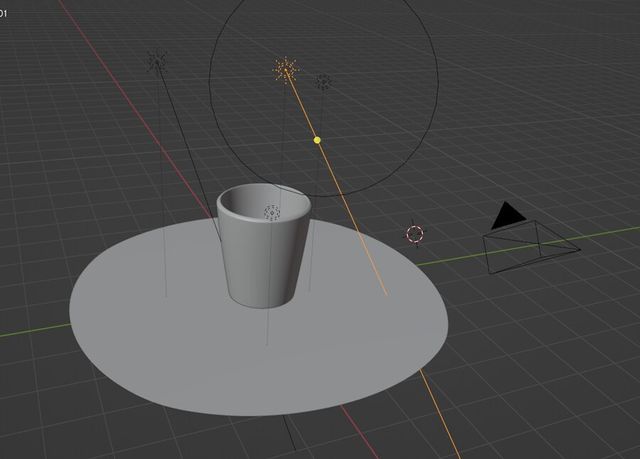Viewport: 640px width, 459px height.
Task: Select the orange highlighted light object
Action: [286, 69]
